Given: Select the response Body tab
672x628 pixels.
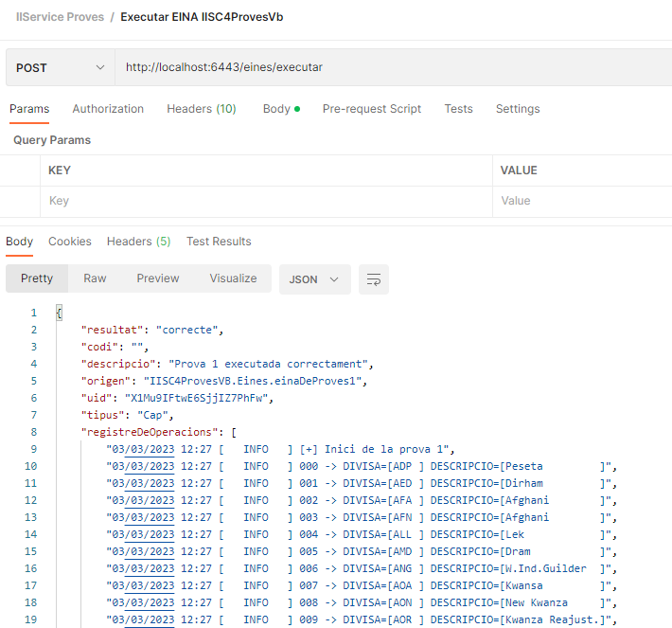Looking at the screenshot, I should click(x=19, y=242).
